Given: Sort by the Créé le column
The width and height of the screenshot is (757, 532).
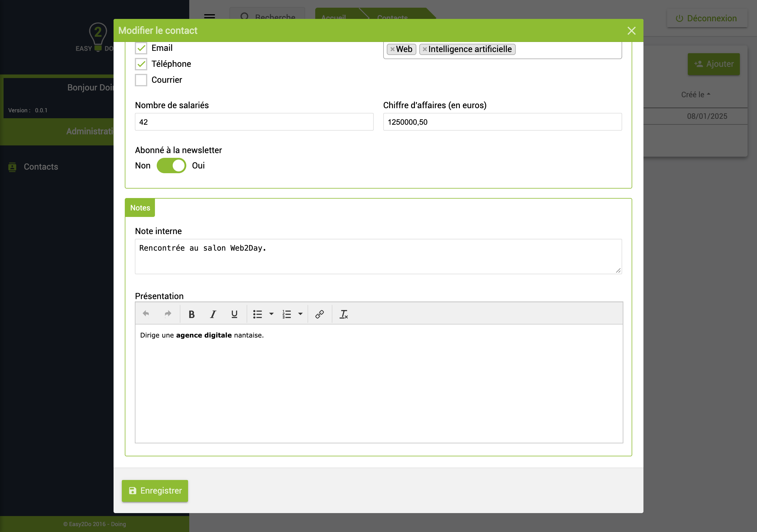Looking at the screenshot, I should pos(696,95).
